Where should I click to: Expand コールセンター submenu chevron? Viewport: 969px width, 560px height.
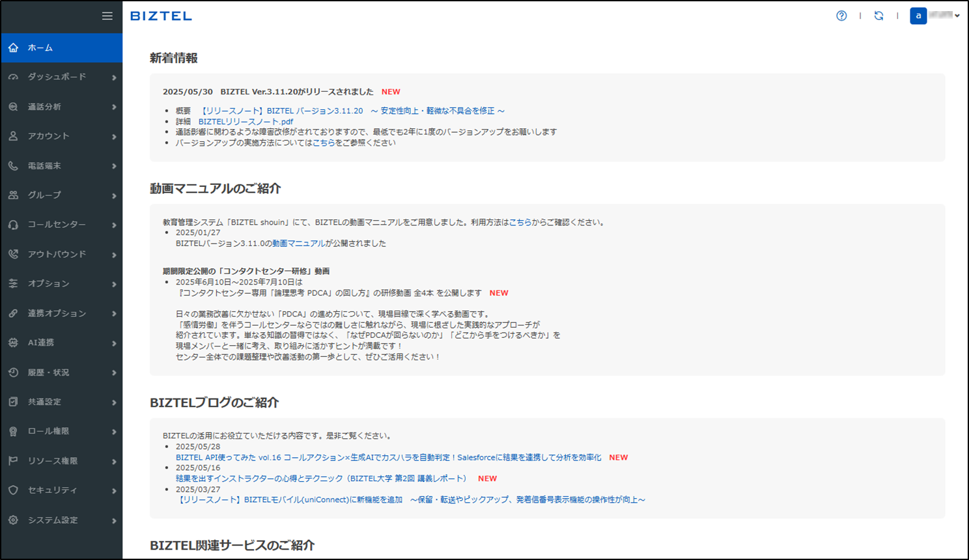[114, 225]
